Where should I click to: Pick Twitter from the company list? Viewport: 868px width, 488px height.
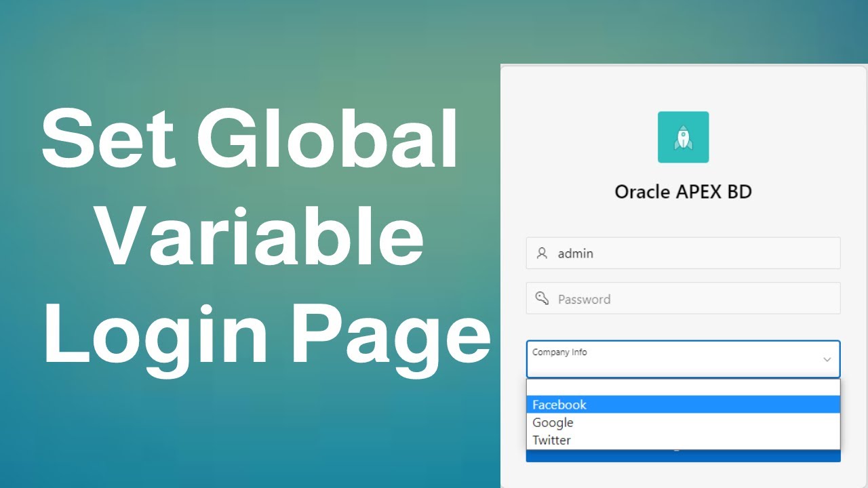click(683, 440)
